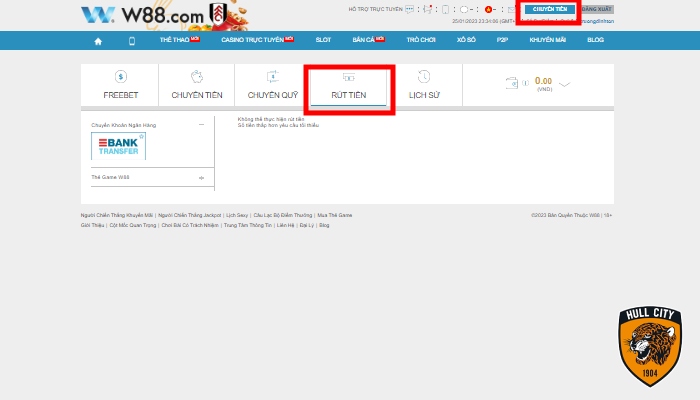This screenshot has width=700, height=400.
Task: Open Cột Mốc Quan Trọng footer link
Action: pos(133,225)
